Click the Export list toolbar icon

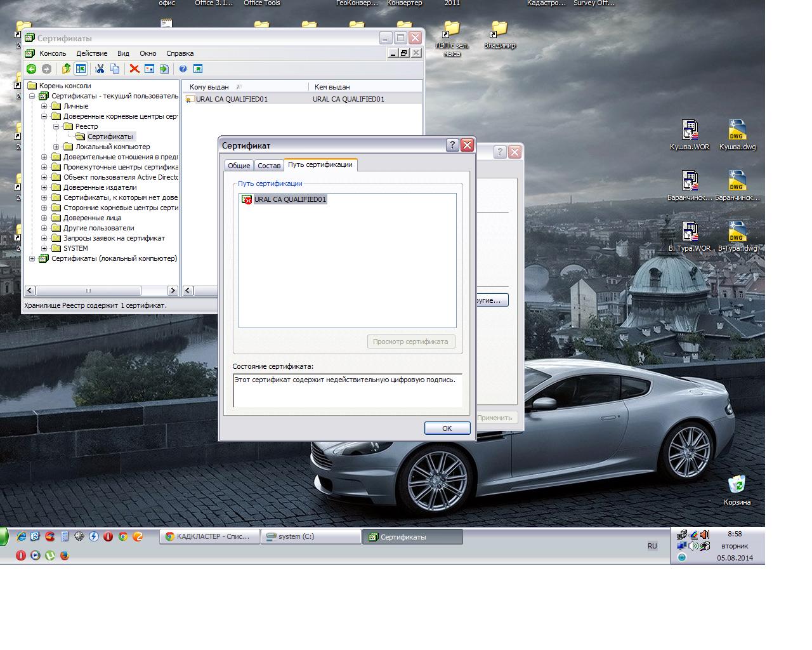(164, 69)
